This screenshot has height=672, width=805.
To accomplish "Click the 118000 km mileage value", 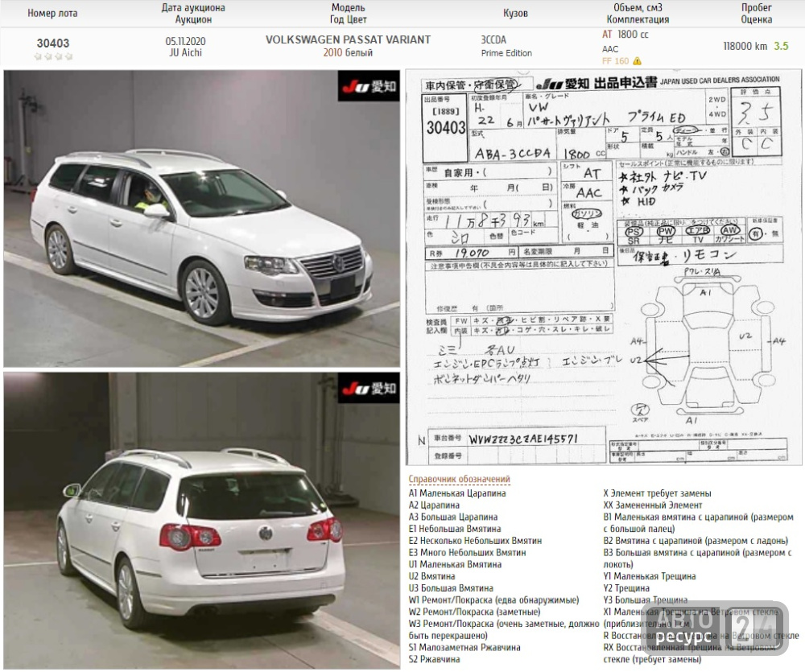I will coord(745,46).
